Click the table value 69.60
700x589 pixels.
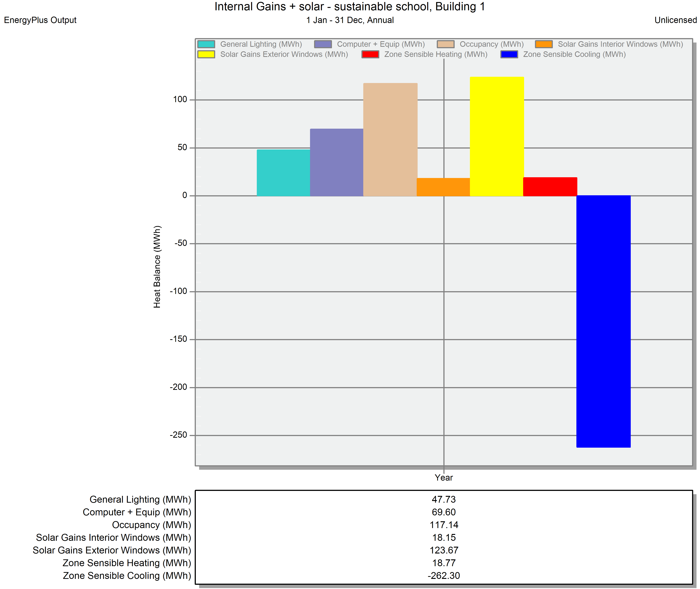coord(444,512)
